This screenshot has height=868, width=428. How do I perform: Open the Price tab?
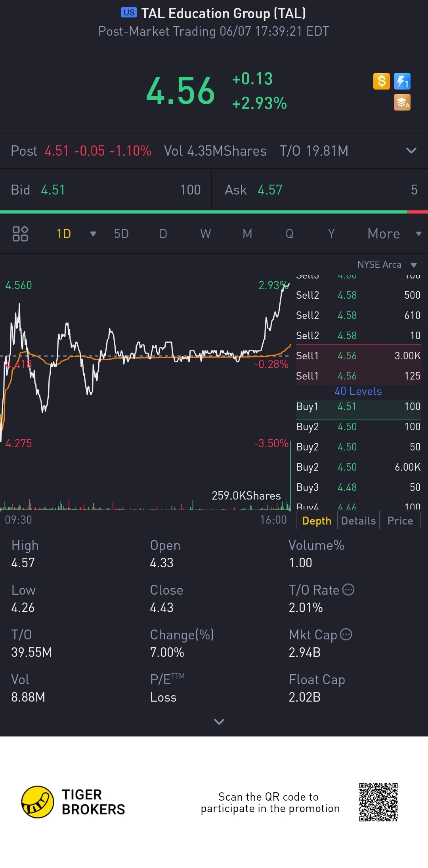[x=400, y=521]
